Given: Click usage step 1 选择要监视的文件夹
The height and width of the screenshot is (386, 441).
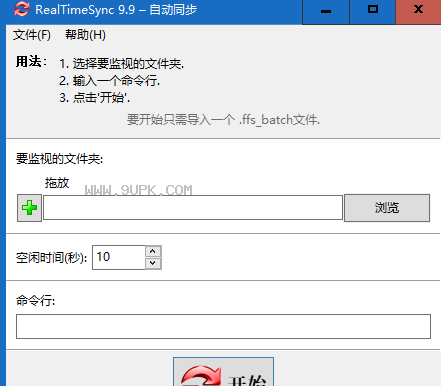Looking at the screenshot, I should [122, 63].
